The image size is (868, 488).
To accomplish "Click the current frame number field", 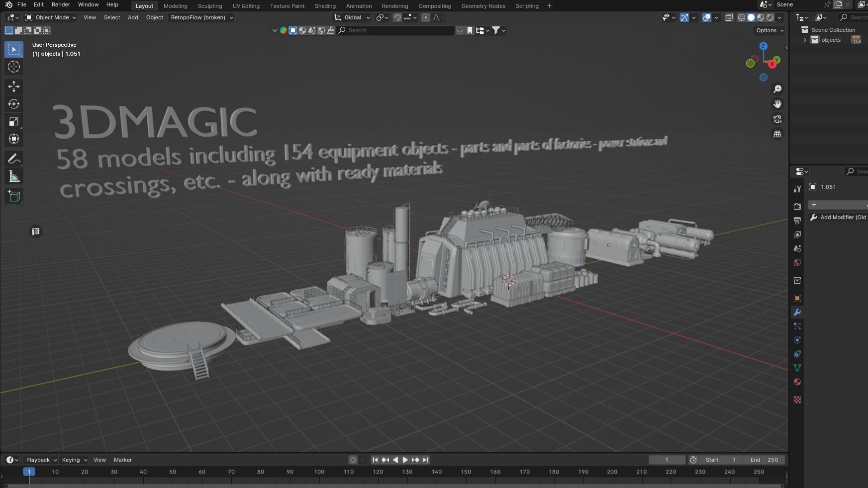I will 667,460.
